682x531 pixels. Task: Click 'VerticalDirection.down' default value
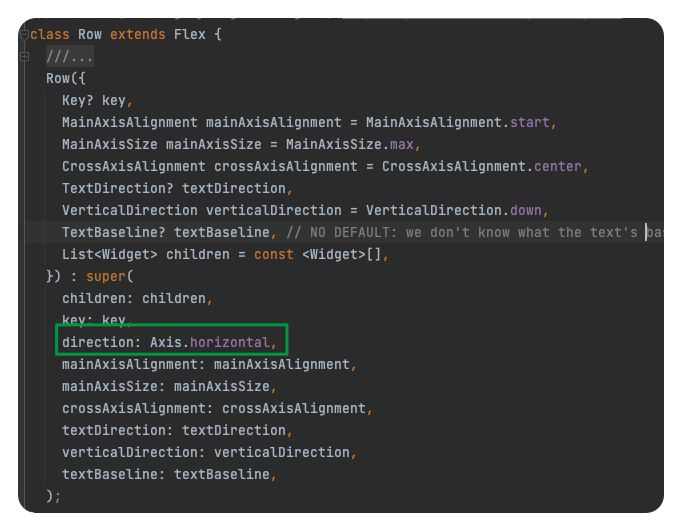454,210
